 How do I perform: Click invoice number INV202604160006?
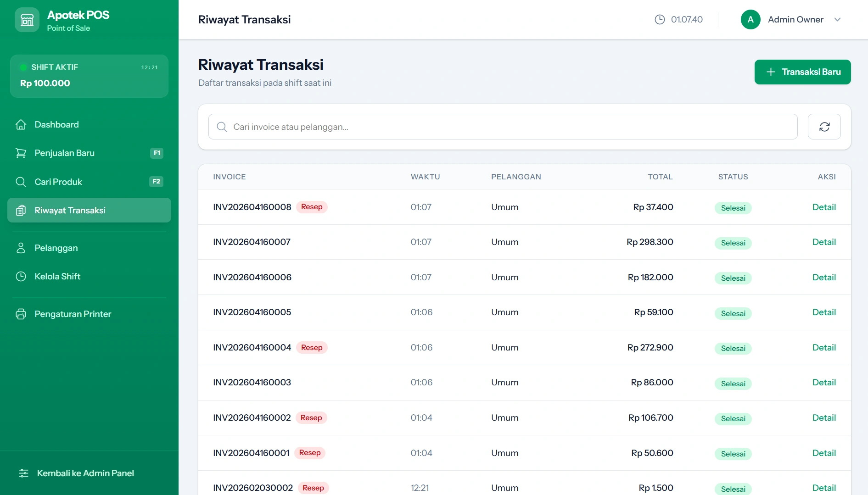click(x=252, y=277)
